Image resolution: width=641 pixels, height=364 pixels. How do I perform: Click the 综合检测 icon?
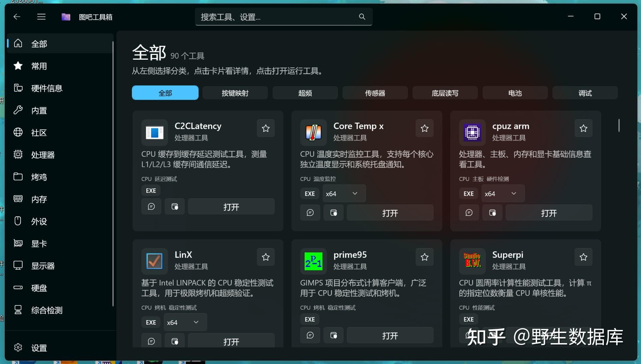pyautogui.click(x=18, y=310)
